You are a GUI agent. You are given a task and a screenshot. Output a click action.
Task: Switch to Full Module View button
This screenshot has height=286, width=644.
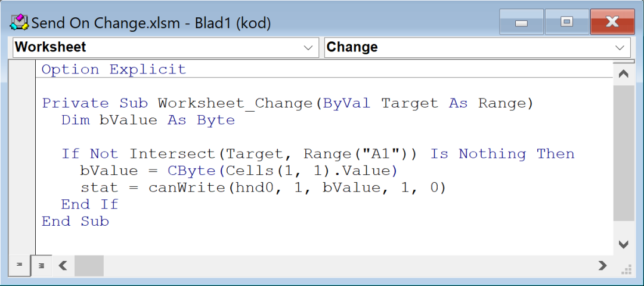tap(42, 266)
